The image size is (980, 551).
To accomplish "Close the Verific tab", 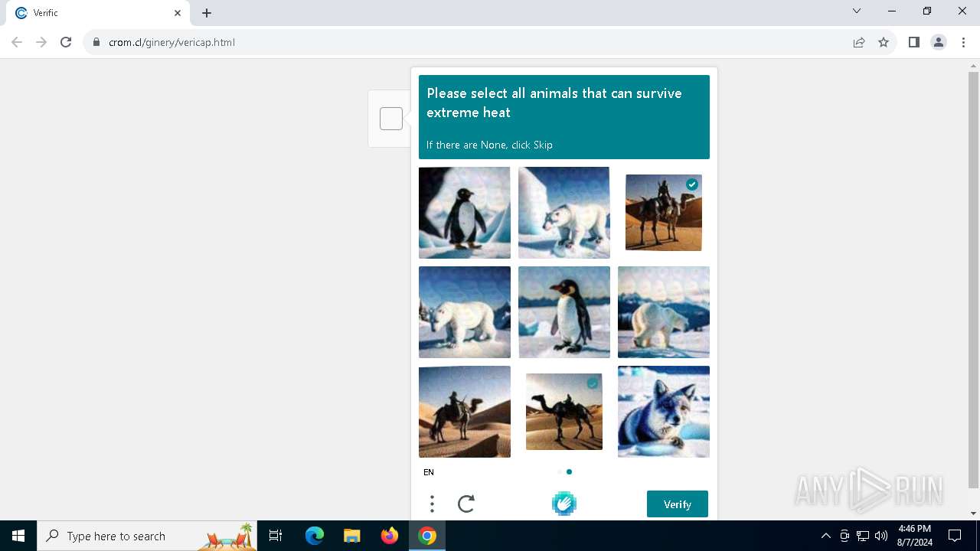I will 178,13.
